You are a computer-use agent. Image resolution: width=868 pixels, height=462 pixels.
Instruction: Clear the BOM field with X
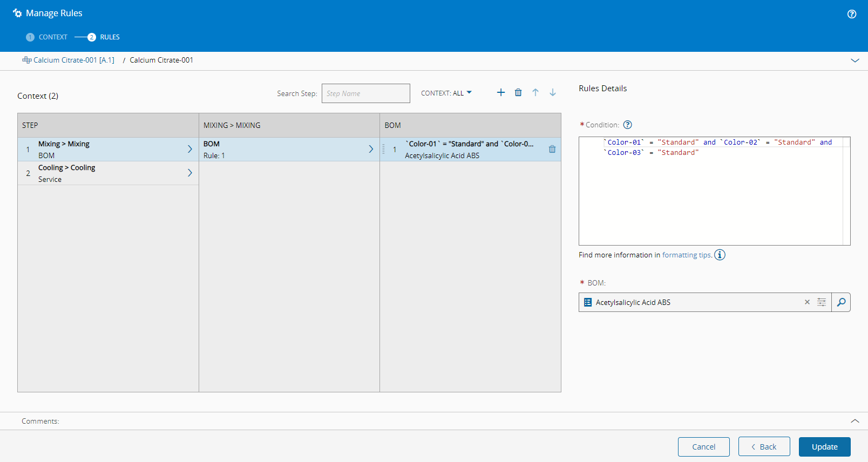pyautogui.click(x=807, y=302)
